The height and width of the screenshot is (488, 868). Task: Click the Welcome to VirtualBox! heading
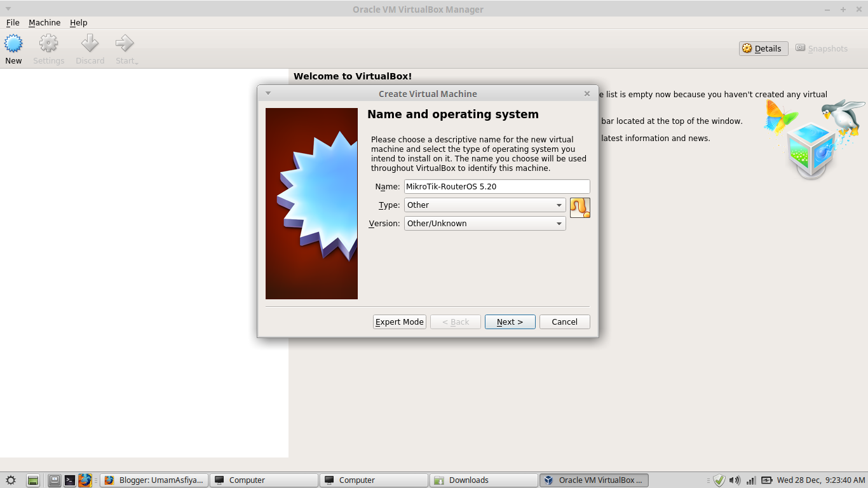(x=353, y=76)
